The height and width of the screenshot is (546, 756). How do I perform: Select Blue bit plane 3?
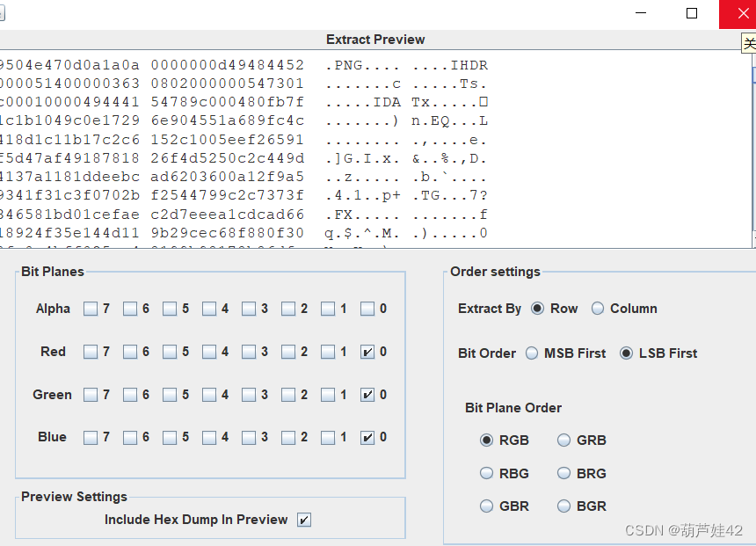point(248,437)
